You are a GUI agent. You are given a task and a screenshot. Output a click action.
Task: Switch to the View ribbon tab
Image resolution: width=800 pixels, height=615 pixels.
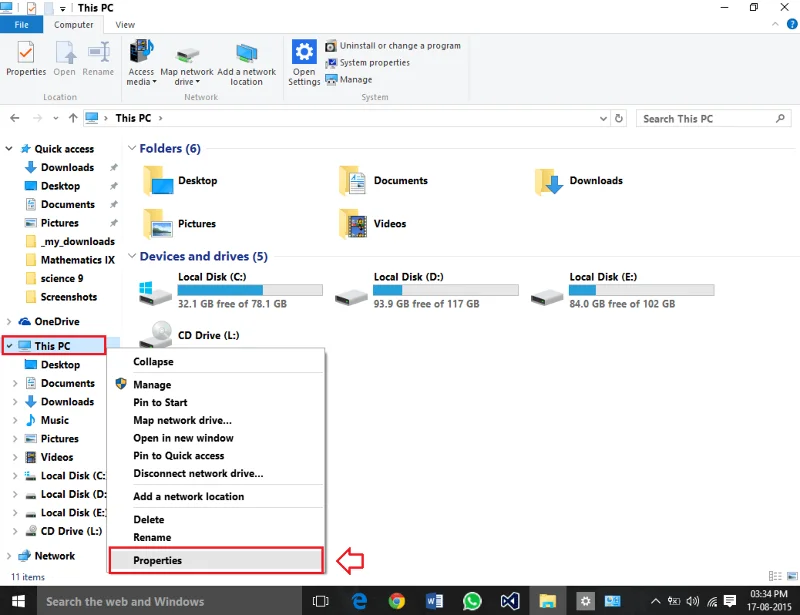point(125,24)
